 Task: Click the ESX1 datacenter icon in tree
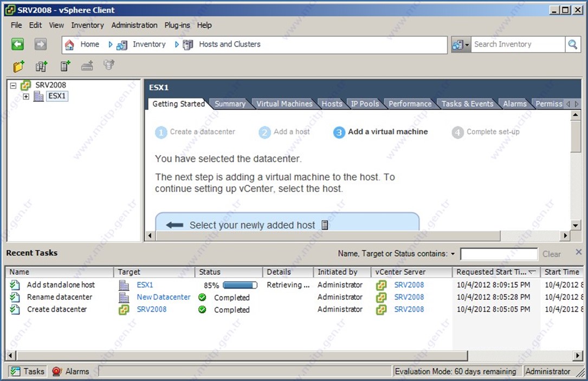point(38,96)
